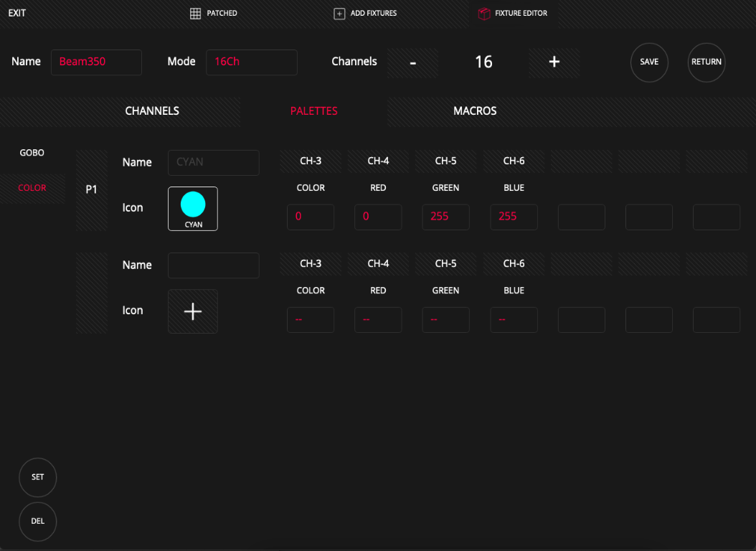Screen dimensions: 756x551
Task: Decrease channel count with minus button
Action: click(412, 62)
